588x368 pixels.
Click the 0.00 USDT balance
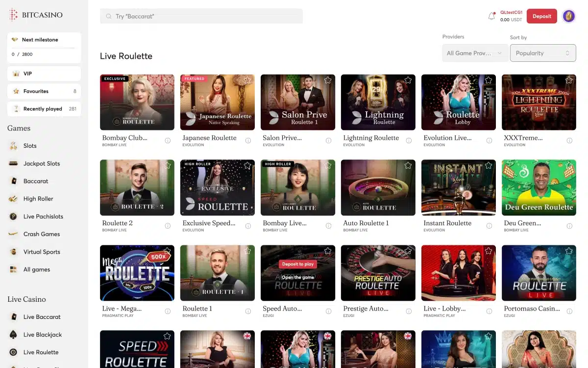[511, 20]
